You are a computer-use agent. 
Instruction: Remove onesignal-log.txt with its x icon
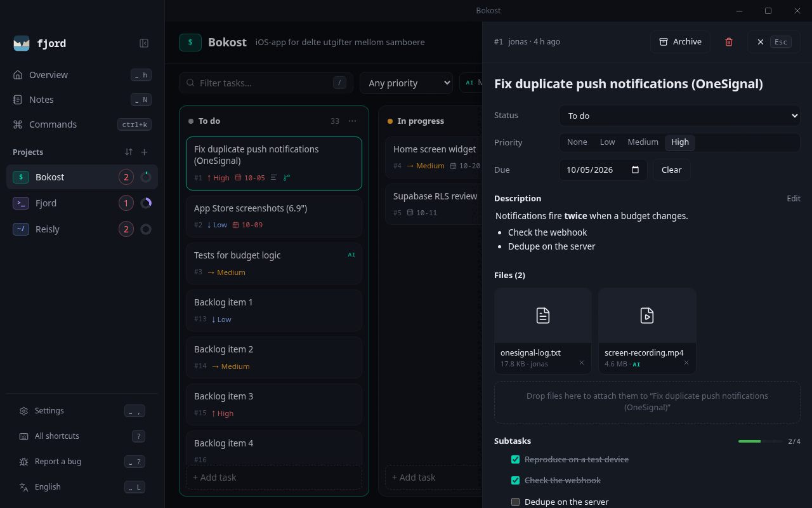[582, 363]
